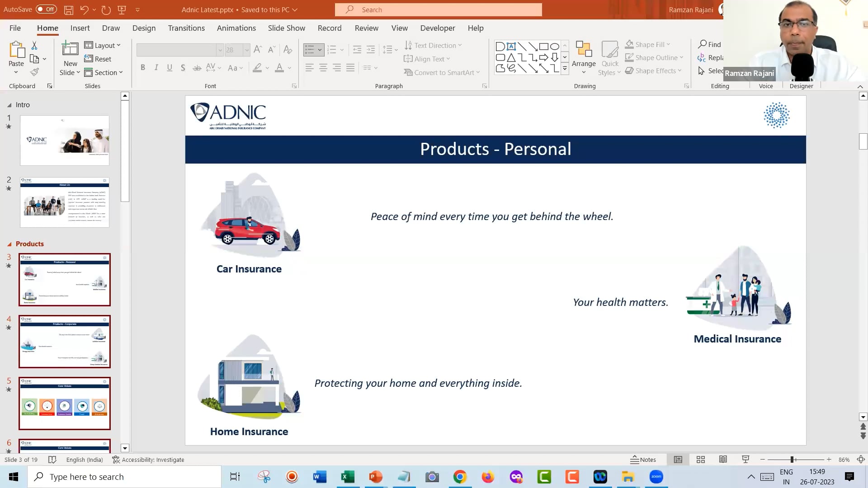
Task: Click English (India) language in status bar
Action: [x=85, y=460]
